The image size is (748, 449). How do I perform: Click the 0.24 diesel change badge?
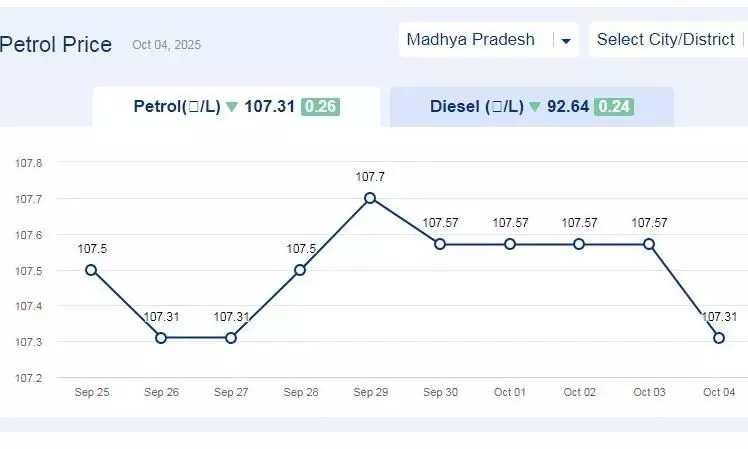coord(614,107)
